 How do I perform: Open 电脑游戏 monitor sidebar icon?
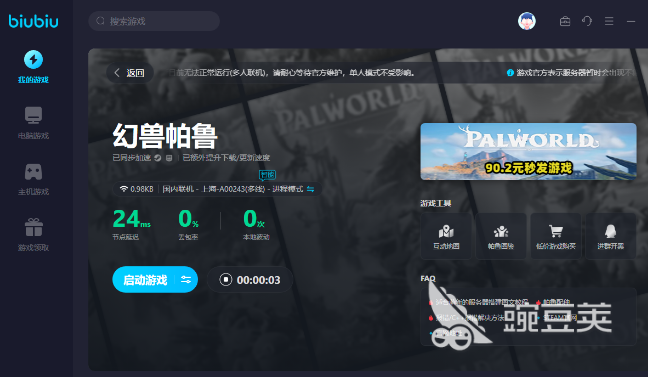[x=33, y=115]
